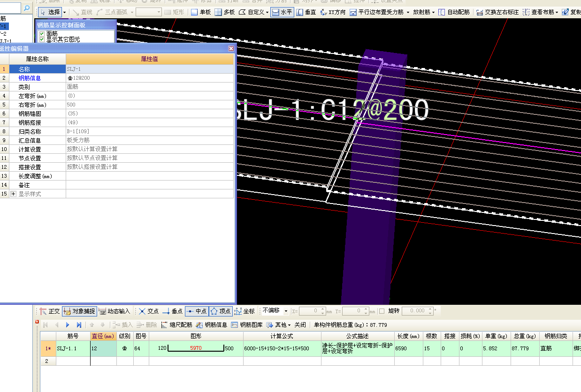The height and width of the screenshot is (392, 581).
Task: Click the 关闭 close button in rebar bar
Action: [x=300, y=324]
